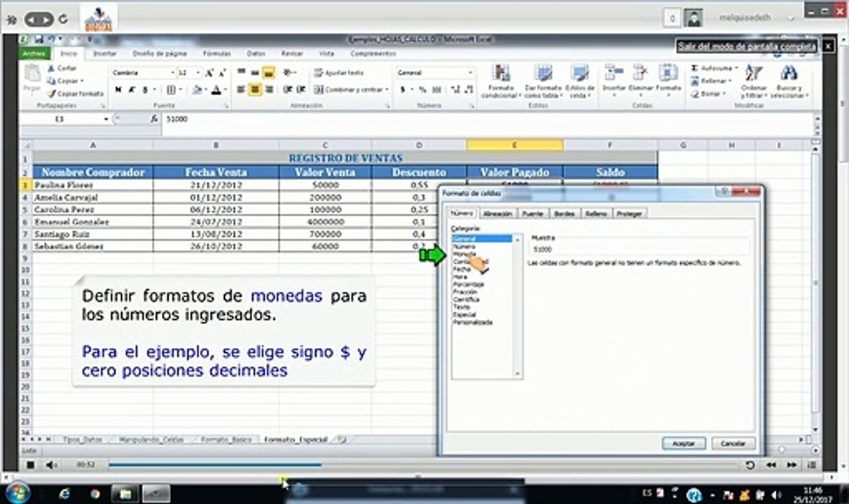Open the Bordes tab in dialog
This screenshot has width=849, height=504.
565,213
